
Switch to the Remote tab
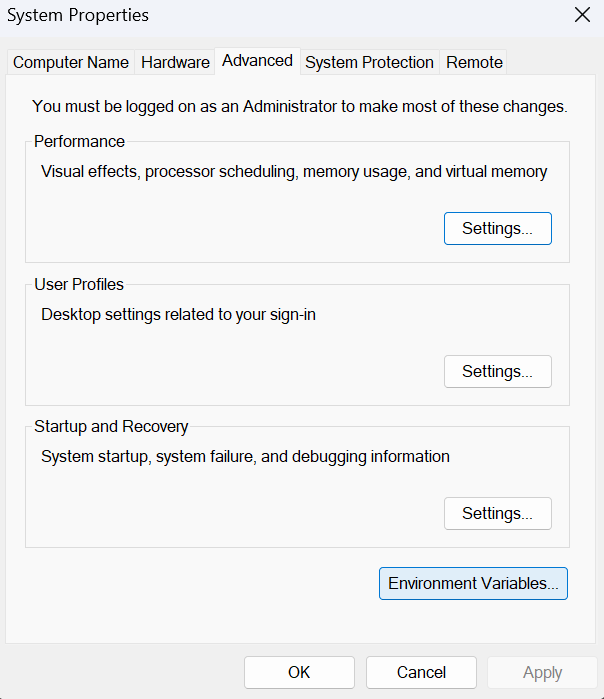474,62
